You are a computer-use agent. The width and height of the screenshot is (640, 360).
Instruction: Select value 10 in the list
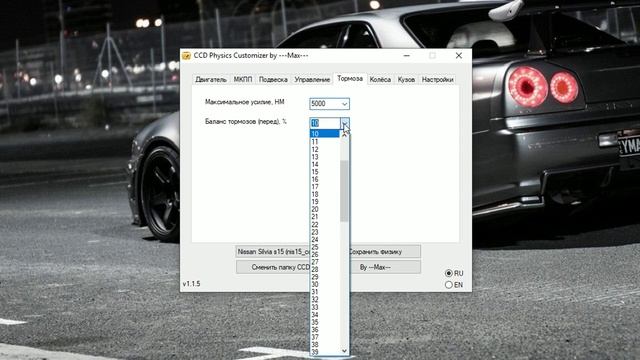(x=325, y=134)
